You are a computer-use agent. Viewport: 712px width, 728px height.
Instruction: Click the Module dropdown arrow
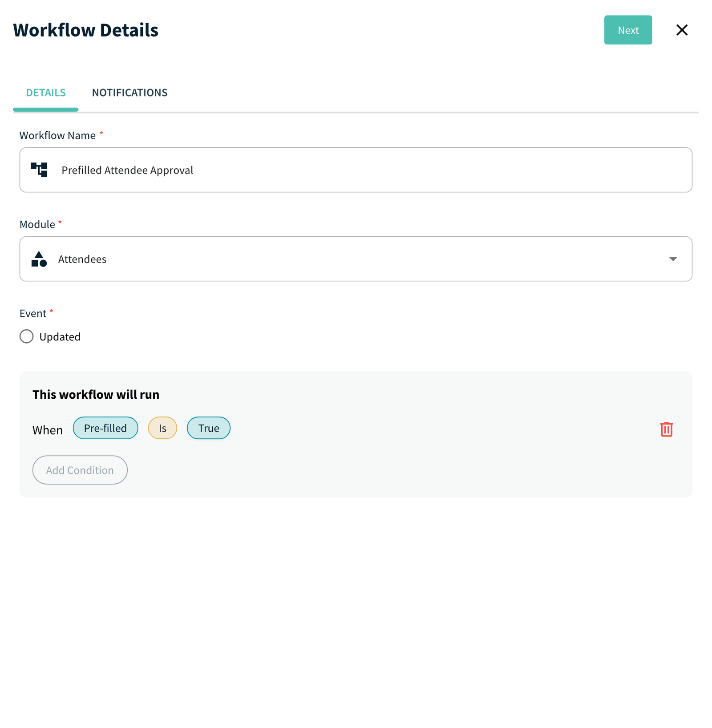(673, 259)
